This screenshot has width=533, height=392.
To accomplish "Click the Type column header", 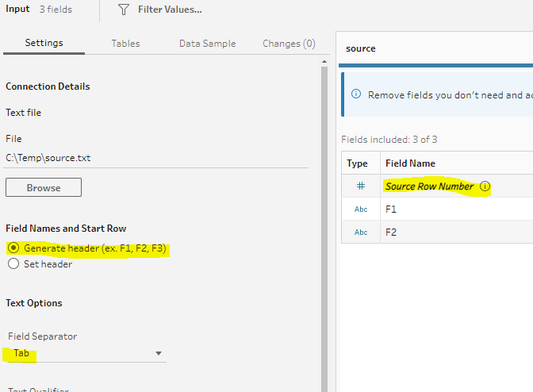I will click(358, 163).
